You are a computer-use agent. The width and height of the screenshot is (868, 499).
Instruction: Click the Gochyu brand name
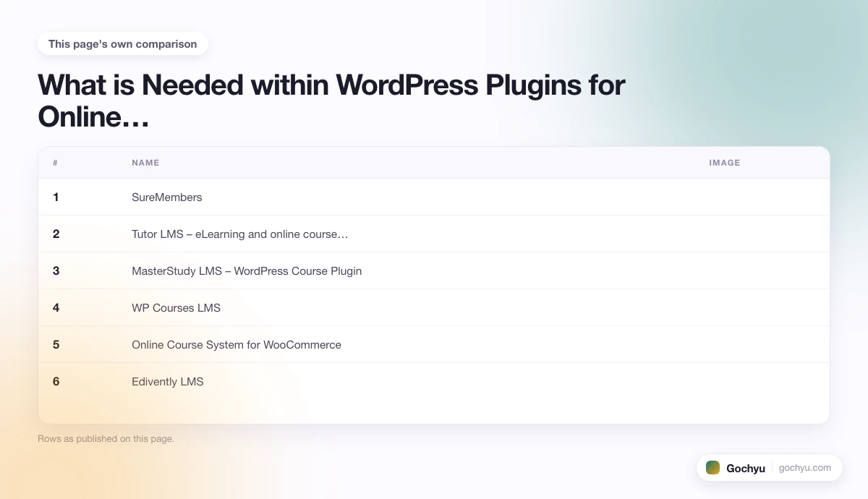(x=746, y=468)
